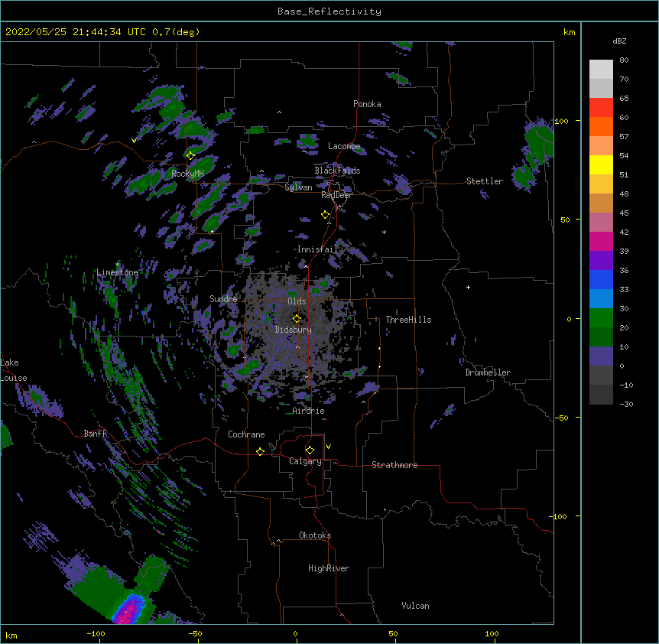
Task: Click the Sylvan label
Action: pyautogui.click(x=298, y=187)
